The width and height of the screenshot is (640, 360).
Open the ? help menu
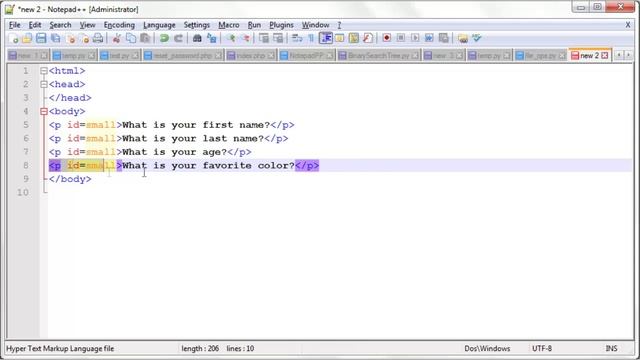(x=339, y=25)
